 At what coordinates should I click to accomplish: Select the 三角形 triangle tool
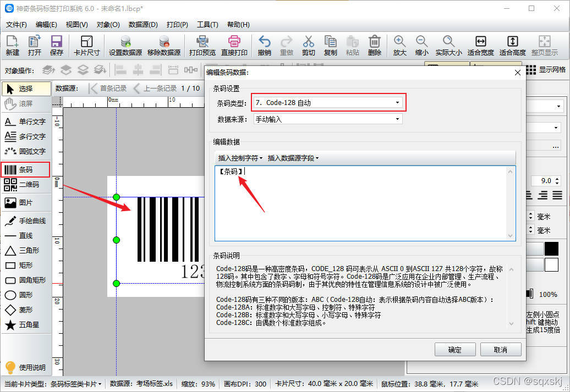tap(26, 250)
